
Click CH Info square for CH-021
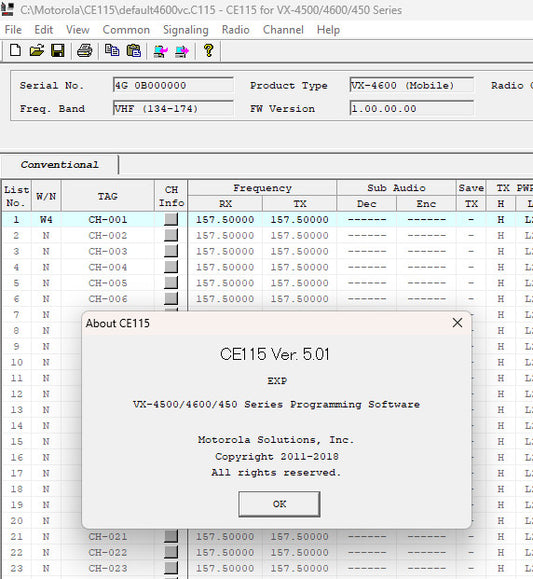click(171, 536)
